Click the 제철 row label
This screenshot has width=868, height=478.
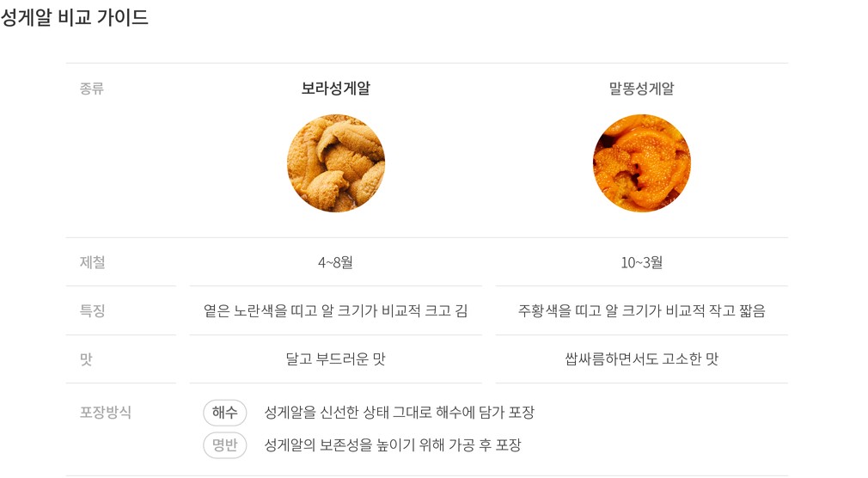[93, 262]
